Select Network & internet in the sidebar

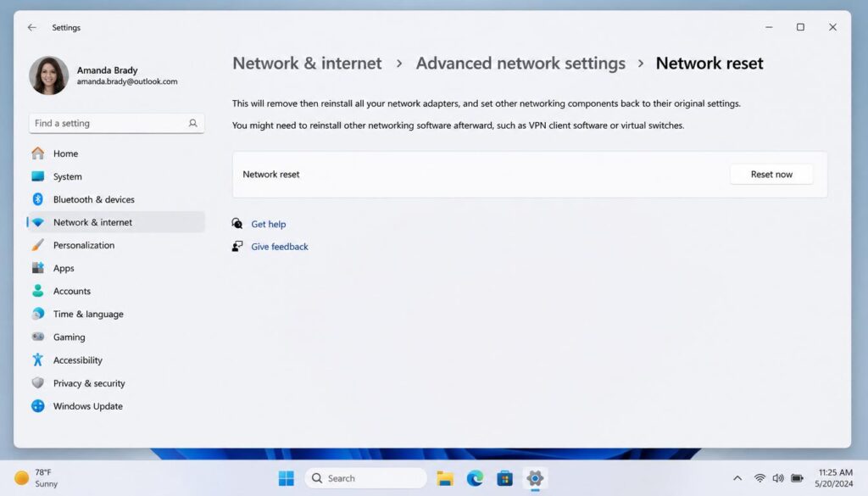click(x=115, y=222)
